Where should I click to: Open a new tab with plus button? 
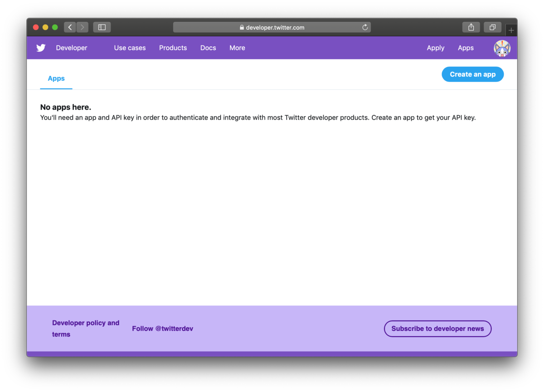point(511,30)
